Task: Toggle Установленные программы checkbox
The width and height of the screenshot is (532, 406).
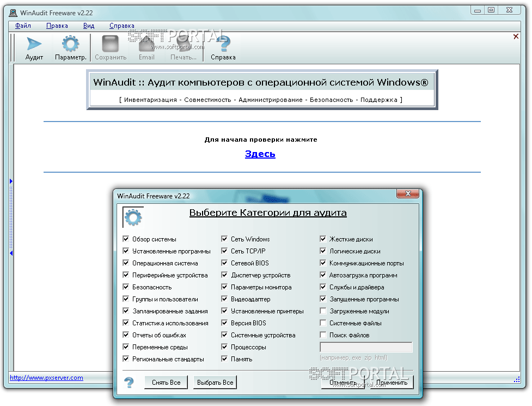Action: pyautogui.click(x=126, y=251)
